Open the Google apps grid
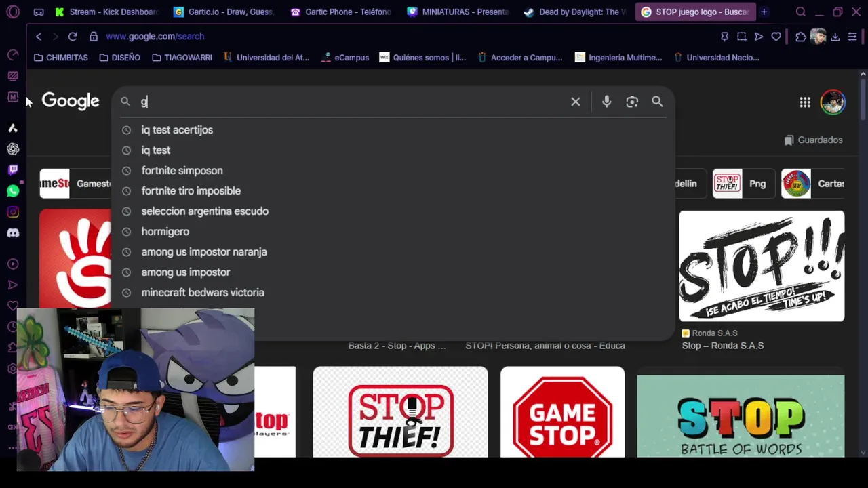Image resolution: width=868 pixels, height=488 pixels. click(x=805, y=102)
